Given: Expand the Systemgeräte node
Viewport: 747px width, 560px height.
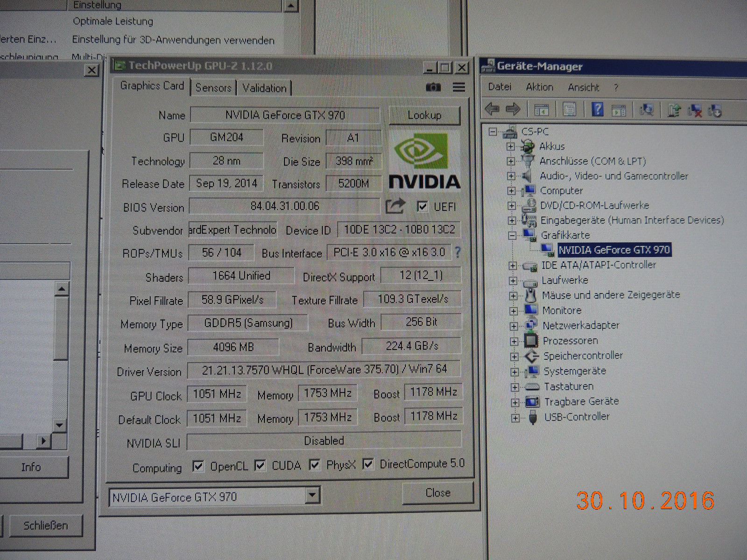Looking at the screenshot, I should coord(514,372).
